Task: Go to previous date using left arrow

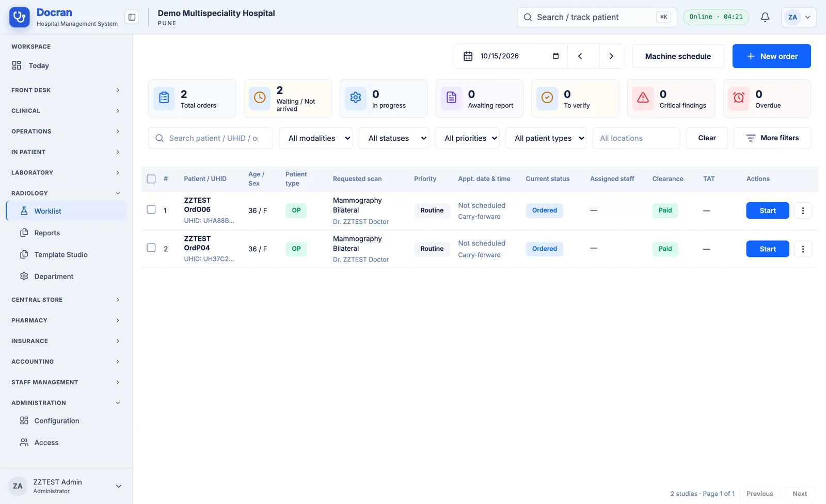Action: [x=580, y=56]
